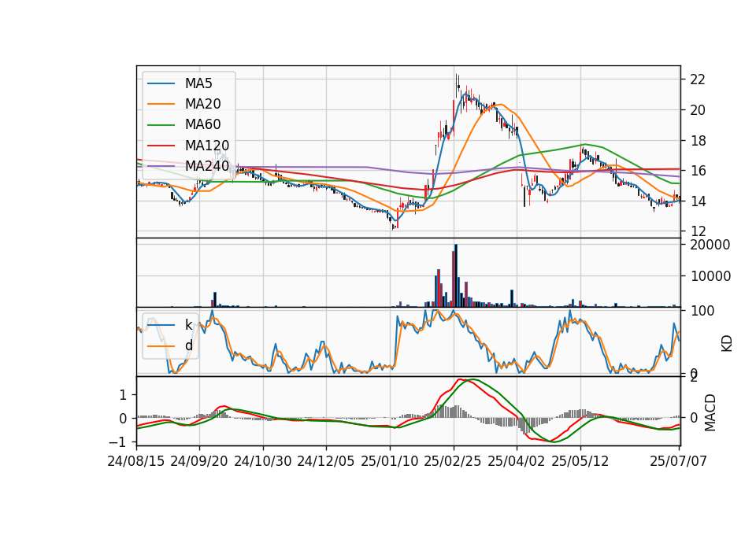Screen dimensions: 756x543
Task: Click the volume axis value 10000
Action: [710, 276]
